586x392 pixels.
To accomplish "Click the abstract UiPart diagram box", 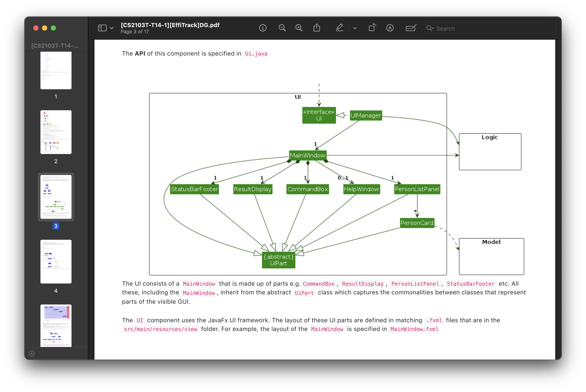I will [x=279, y=260].
